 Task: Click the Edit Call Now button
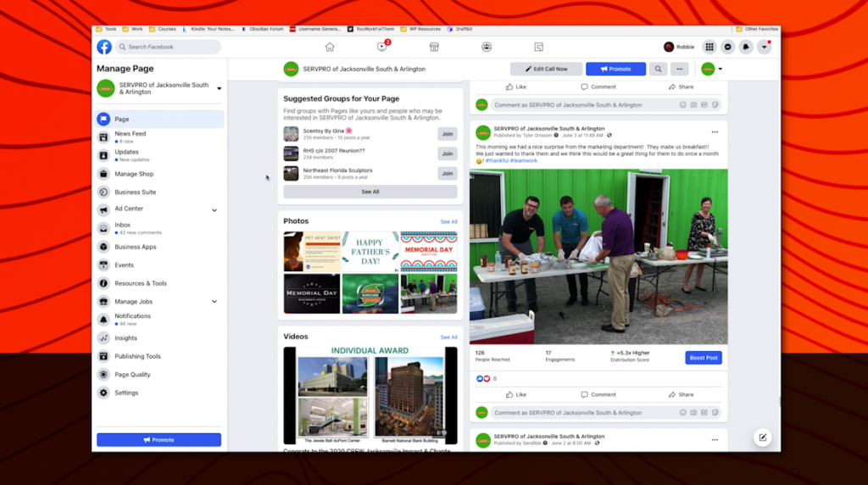pos(547,70)
